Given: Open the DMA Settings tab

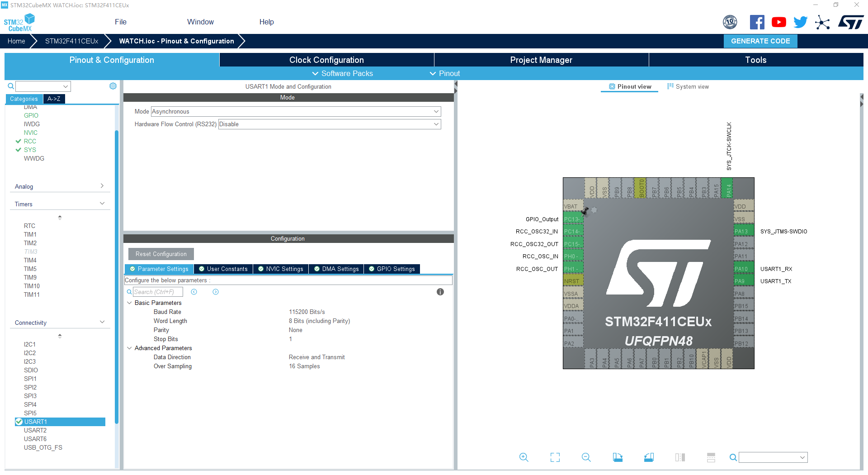Looking at the screenshot, I should click(x=336, y=269).
